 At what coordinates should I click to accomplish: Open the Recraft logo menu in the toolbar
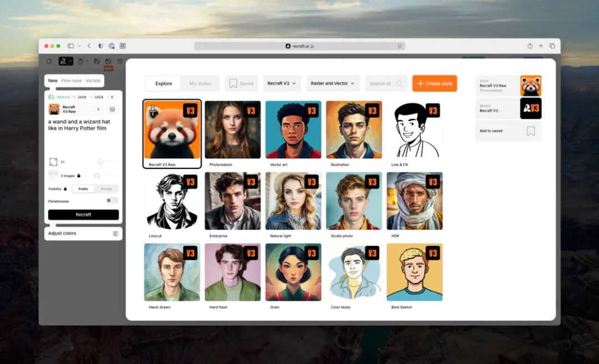pyautogui.click(x=65, y=61)
